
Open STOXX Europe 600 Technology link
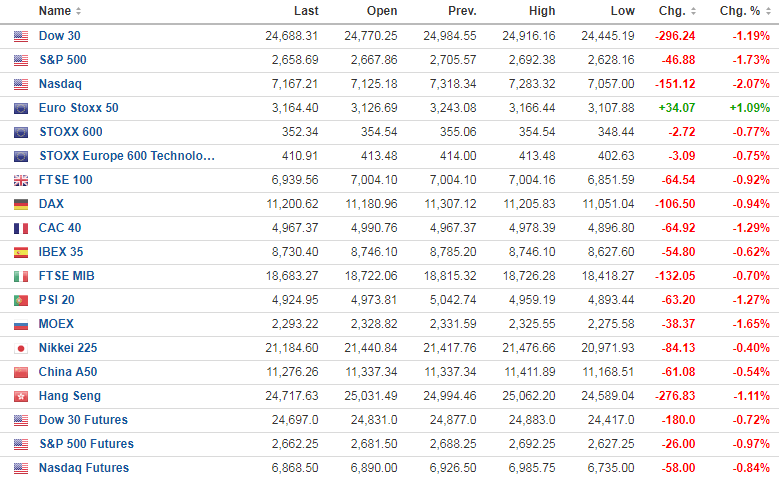126,156
